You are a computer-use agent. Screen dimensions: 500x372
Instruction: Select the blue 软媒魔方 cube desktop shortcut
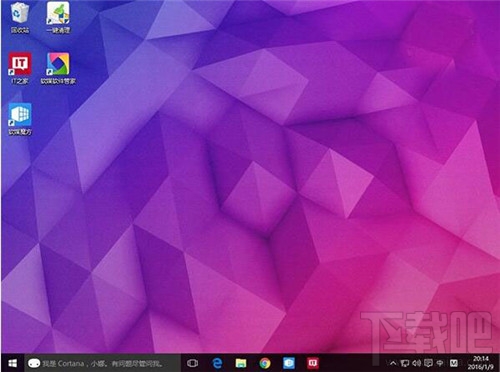[20, 119]
